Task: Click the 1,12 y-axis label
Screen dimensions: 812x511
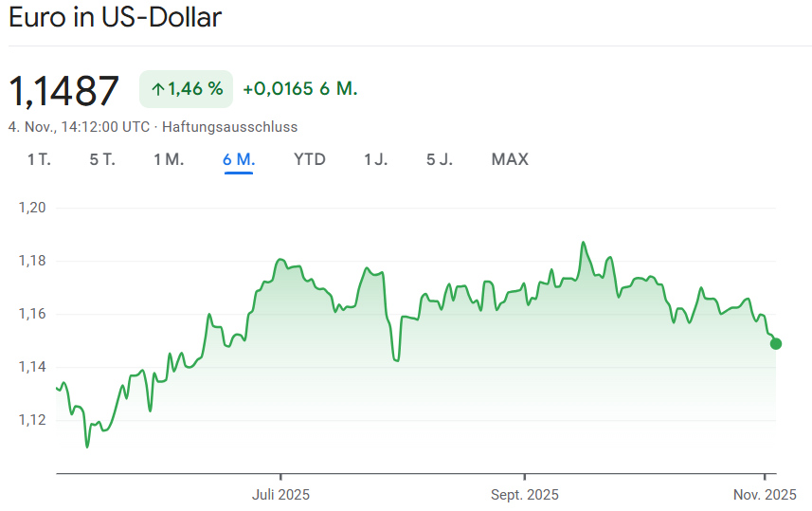Action: (32, 420)
